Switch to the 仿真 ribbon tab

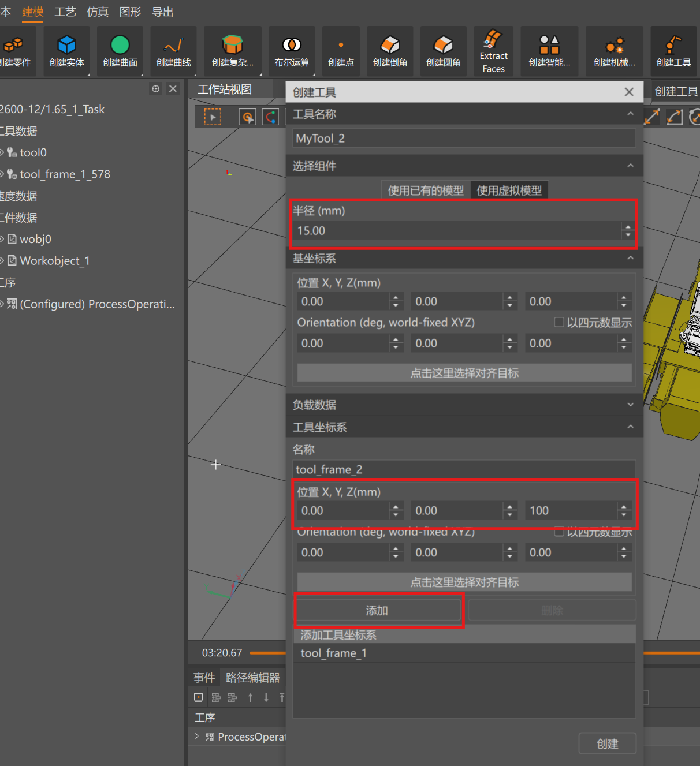pos(98,12)
